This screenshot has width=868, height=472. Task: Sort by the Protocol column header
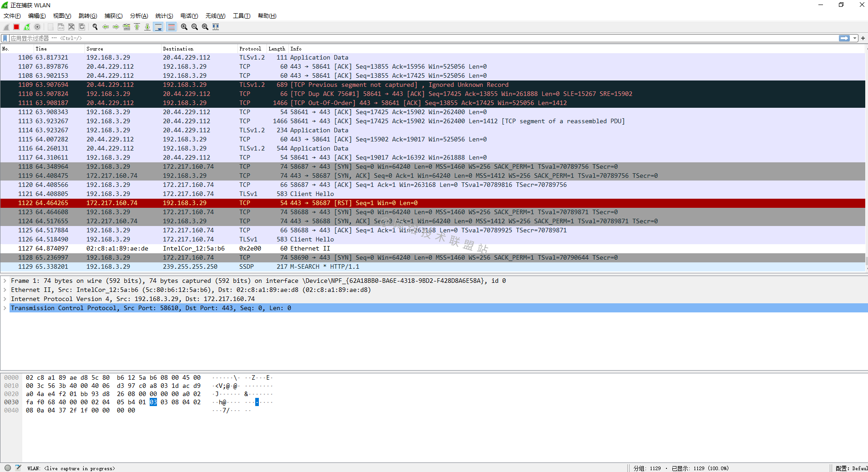(x=252, y=49)
